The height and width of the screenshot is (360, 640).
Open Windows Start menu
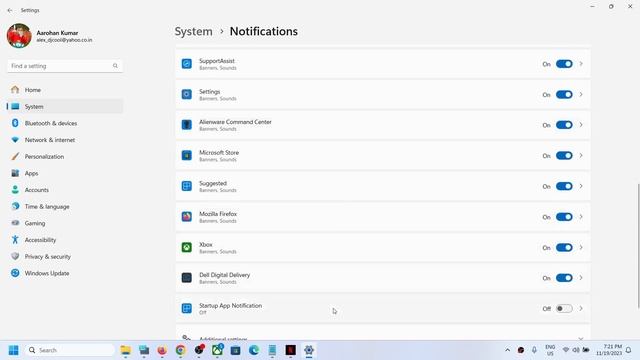point(13,350)
